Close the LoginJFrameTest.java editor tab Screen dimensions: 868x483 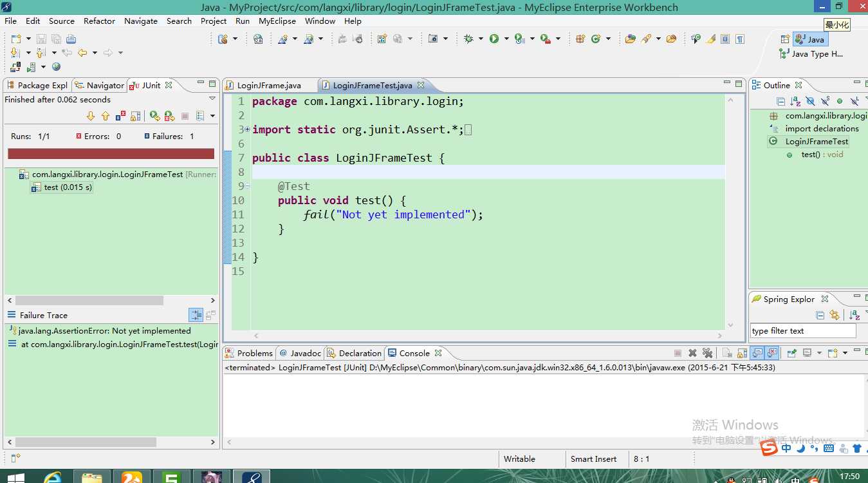tap(421, 85)
